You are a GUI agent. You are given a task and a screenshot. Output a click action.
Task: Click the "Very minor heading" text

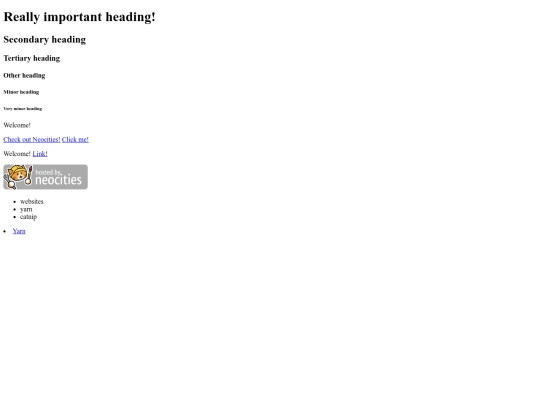coord(22,108)
